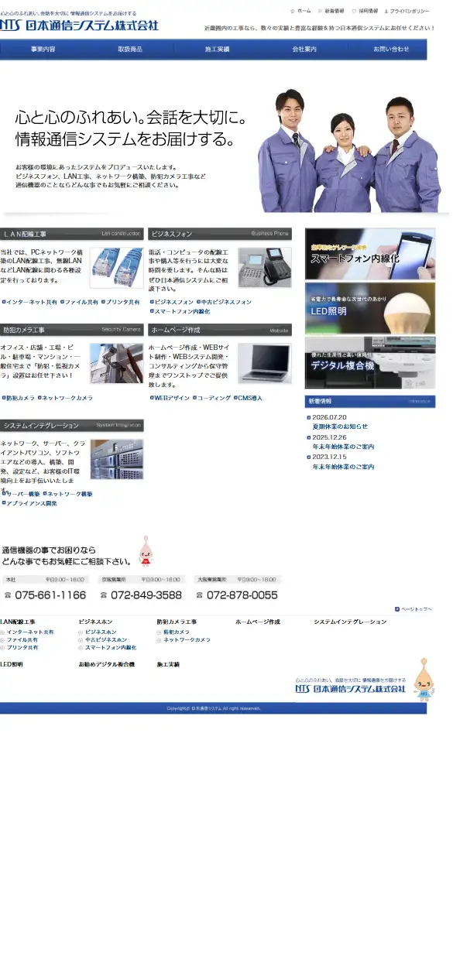This screenshot has height=980, width=453.
Task: Click the phone number 075-661-1166
Action: (45, 595)
